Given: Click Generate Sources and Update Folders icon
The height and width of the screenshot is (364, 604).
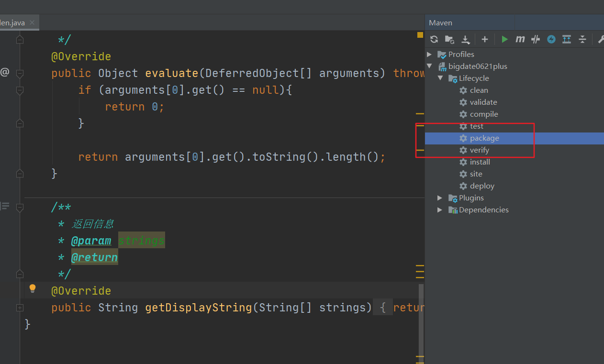Looking at the screenshot, I should pos(449,39).
